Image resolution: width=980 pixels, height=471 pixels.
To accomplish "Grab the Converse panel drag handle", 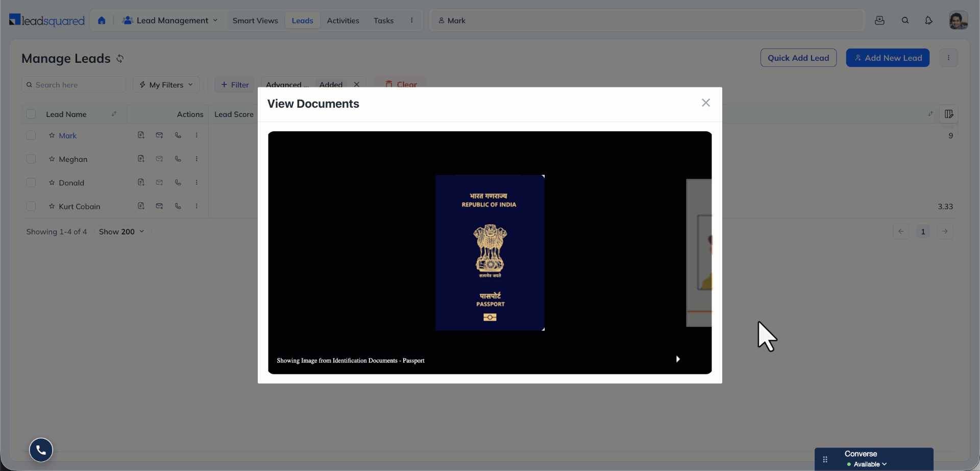I will 825,459.
